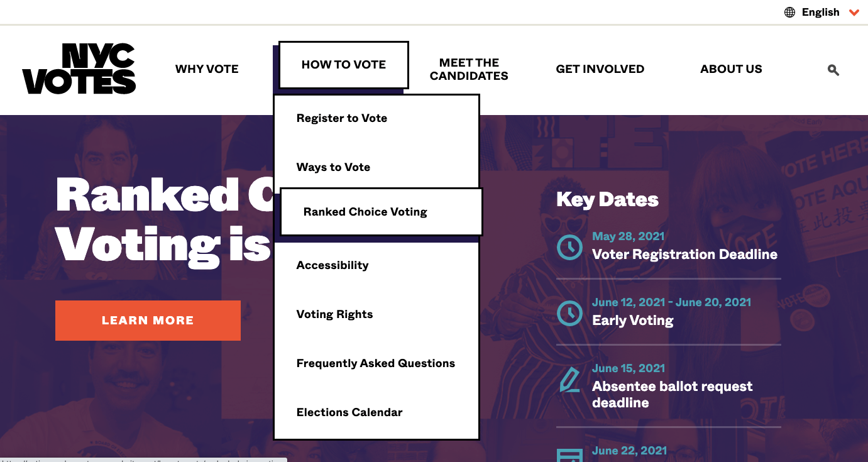Open the Meet the Candidates menu

(469, 69)
